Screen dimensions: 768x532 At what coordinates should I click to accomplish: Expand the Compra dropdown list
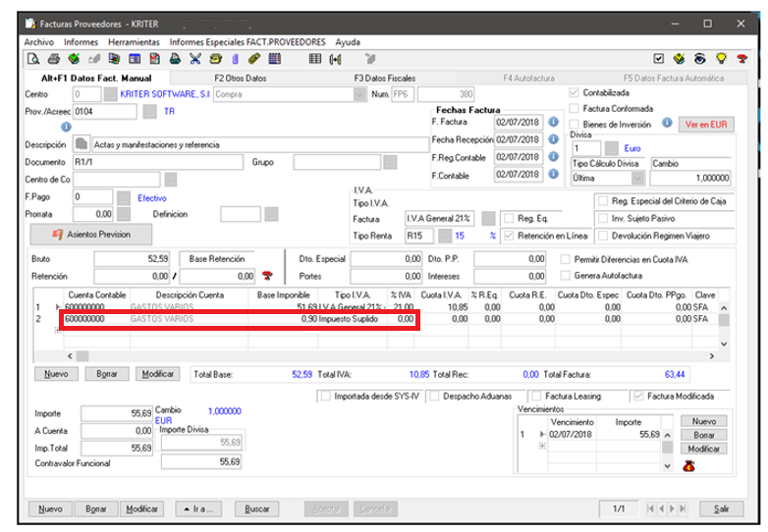358,94
